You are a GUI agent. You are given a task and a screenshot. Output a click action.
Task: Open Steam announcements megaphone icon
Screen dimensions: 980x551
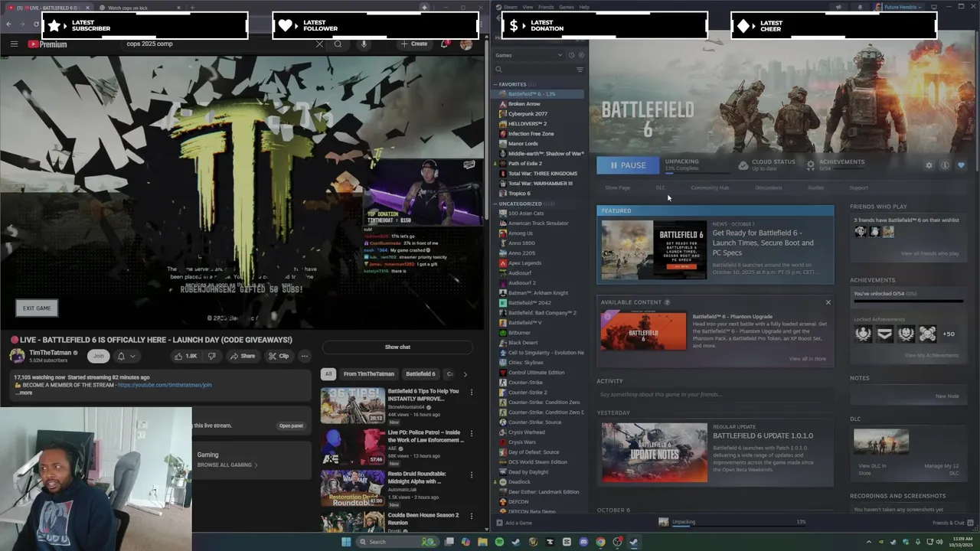(x=838, y=7)
